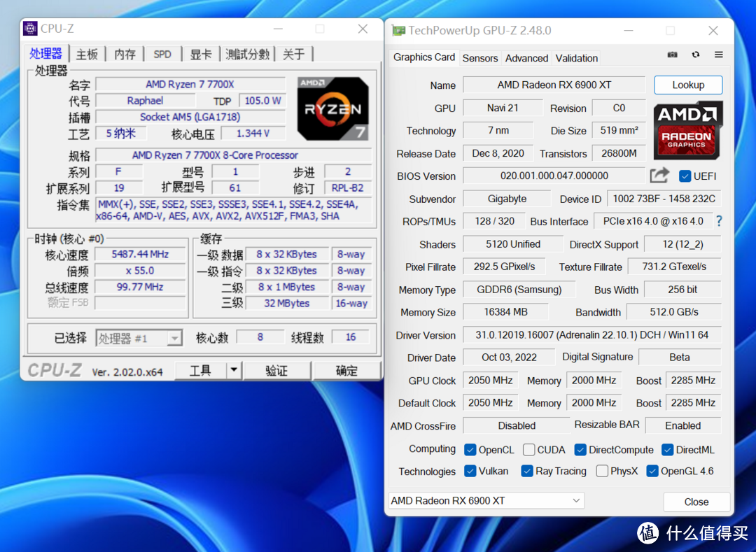This screenshot has width=756, height=552.
Task: Click the 1.344 V core voltage value
Action: click(x=253, y=134)
